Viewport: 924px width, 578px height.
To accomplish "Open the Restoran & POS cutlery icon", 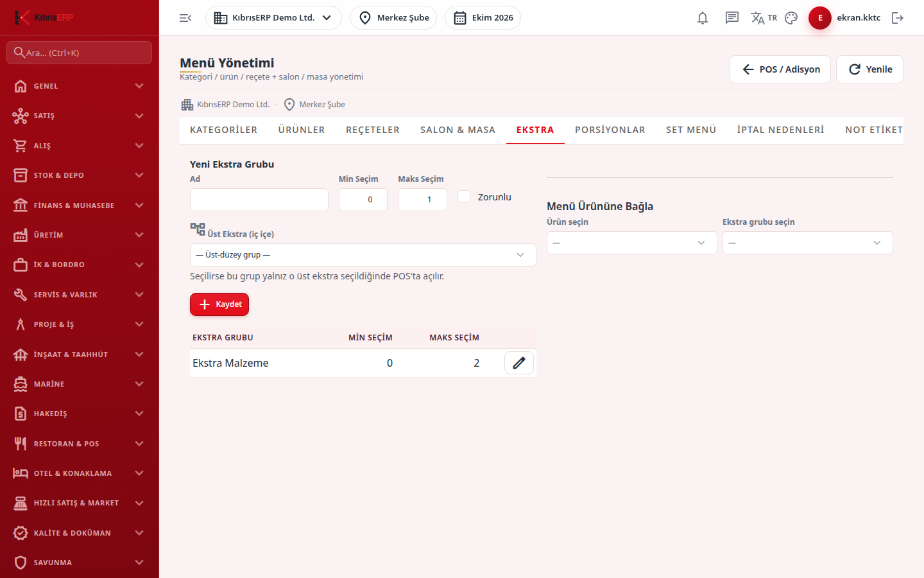I will (x=21, y=444).
